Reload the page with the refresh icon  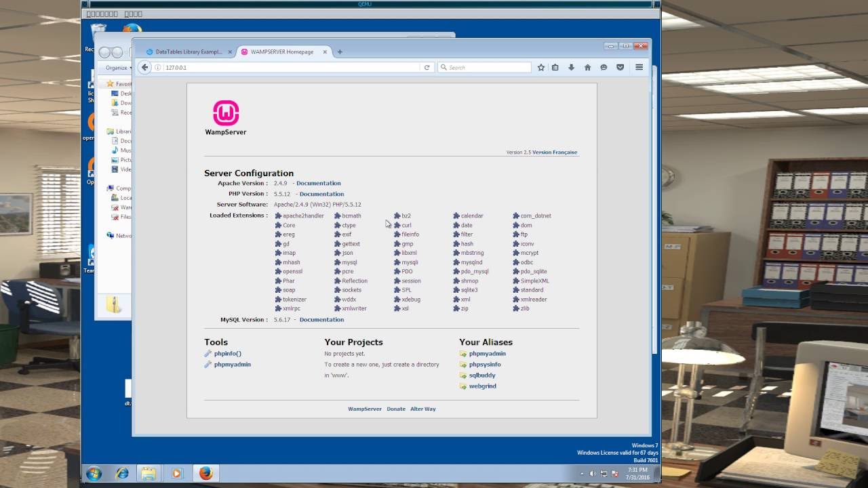click(427, 67)
